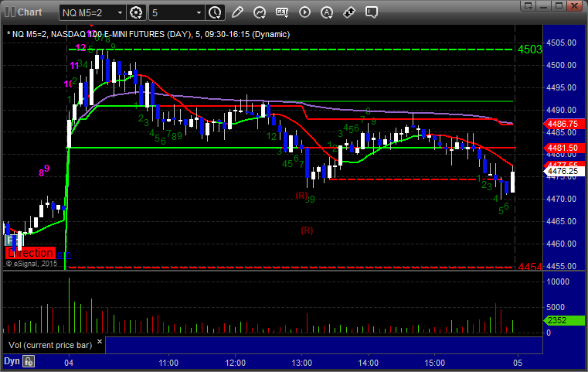
Task: Open the symbol settings gear icon
Action: [136, 13]
